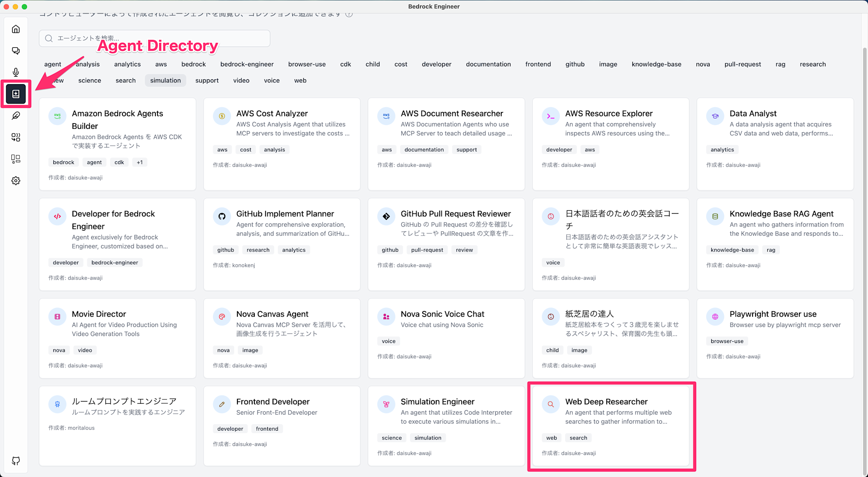868x477 pixels.
Task: Click Simulation Engineer card icon
Action: coord(386,404)
